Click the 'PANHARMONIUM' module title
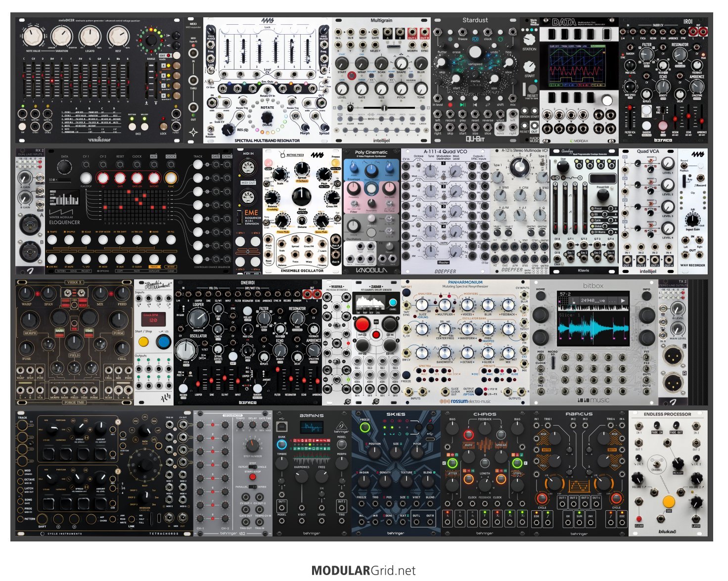728x581 pixels. (465, 282)
